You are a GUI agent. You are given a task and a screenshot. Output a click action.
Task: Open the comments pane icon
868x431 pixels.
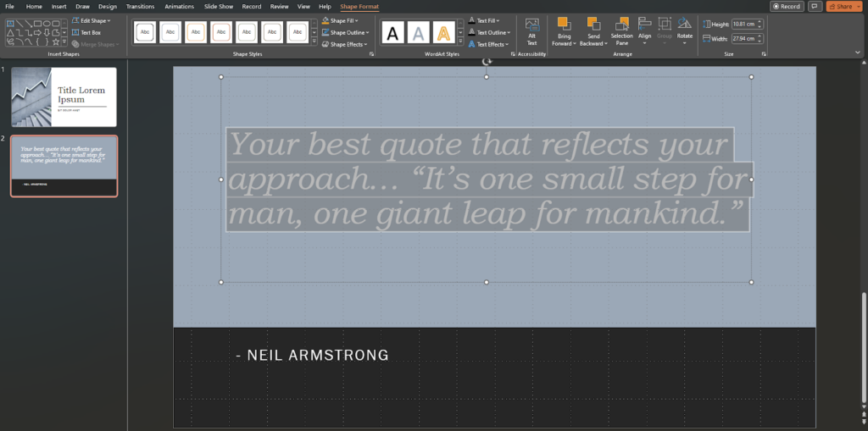[815, 6]
